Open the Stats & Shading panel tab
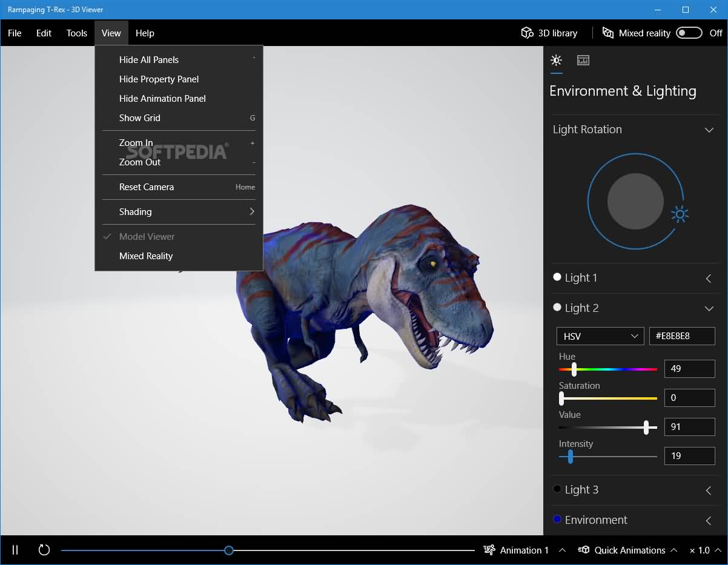The width and height of the screenshot is (728, 565). (x=583, y=60)
